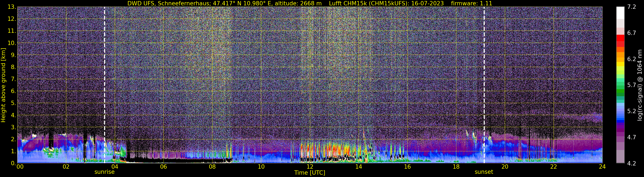Click the '4.' height tick label
This screenshot has width=644, height=177.
point(13,115)
